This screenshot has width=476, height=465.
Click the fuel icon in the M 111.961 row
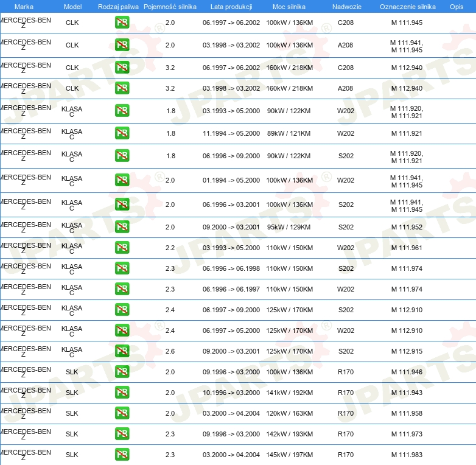pyautogui.click(x=122, y=248)
